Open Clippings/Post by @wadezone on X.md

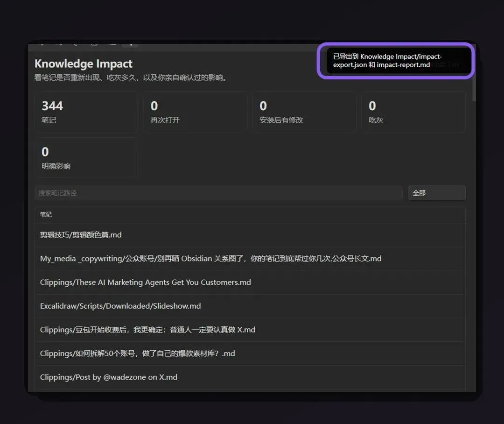point(250,377)
